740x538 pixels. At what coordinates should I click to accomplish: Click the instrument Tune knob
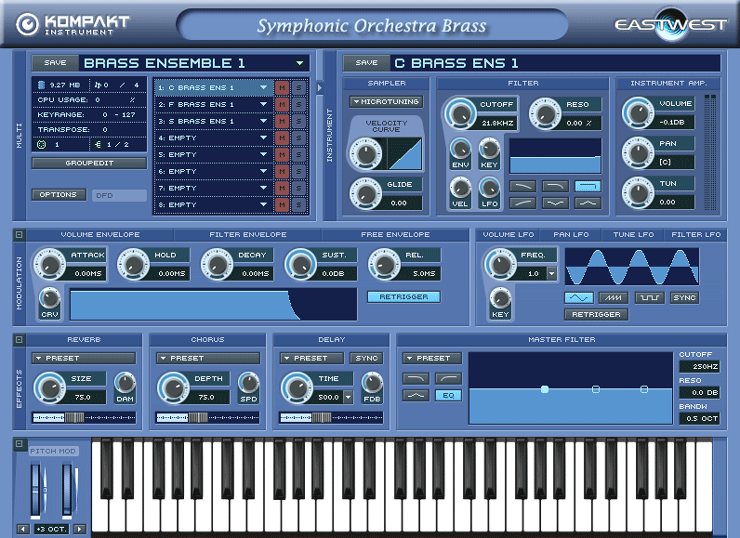tap(638, 193)
